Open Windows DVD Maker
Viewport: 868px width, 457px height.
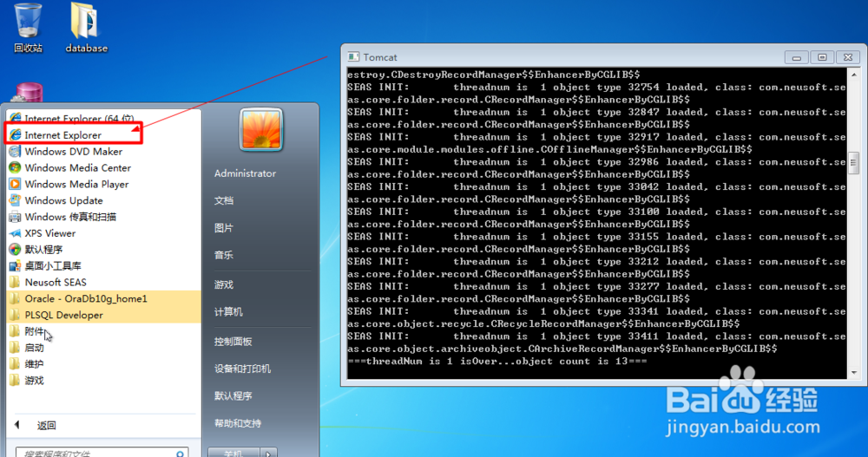tap(73, 151)
